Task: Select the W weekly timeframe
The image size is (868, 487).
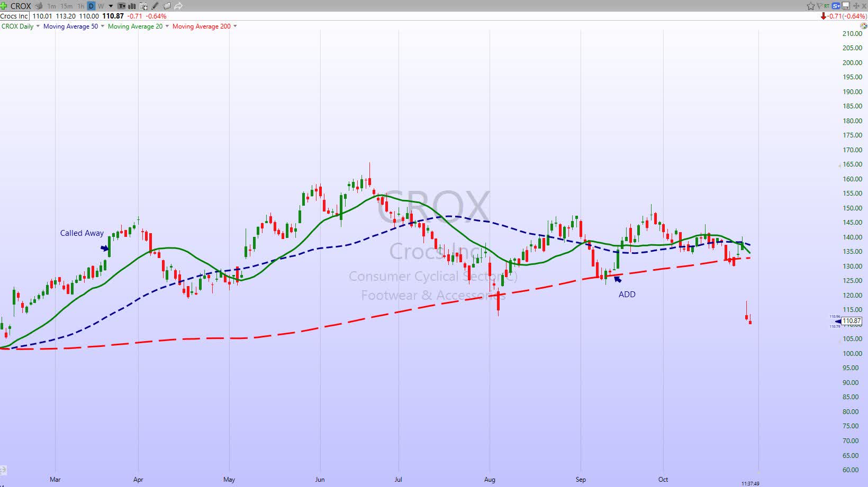Action: coord(101,6)
